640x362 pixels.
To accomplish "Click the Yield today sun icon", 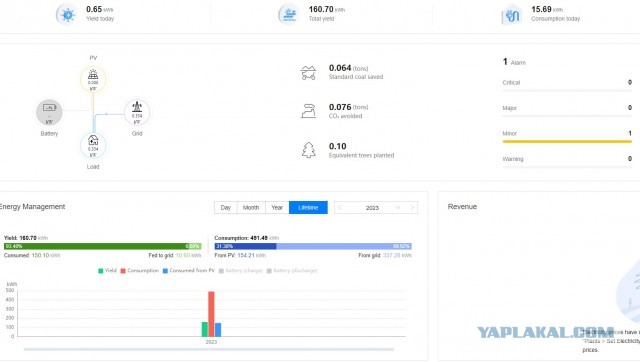I will (67, 15).
